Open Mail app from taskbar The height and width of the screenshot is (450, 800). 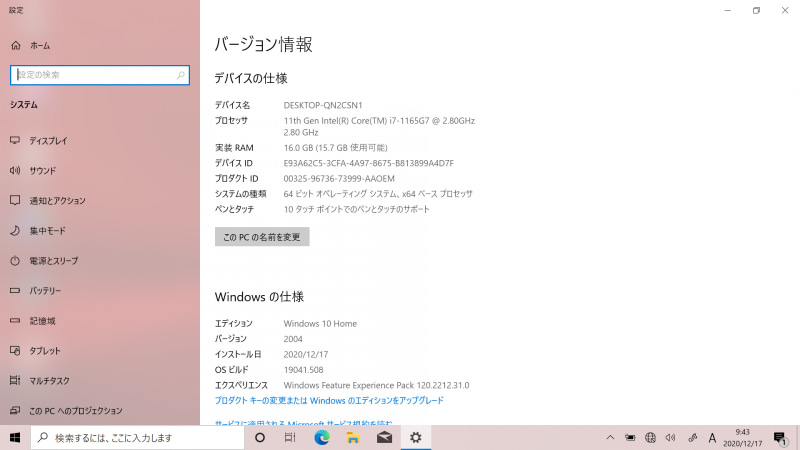click(384, 438)
